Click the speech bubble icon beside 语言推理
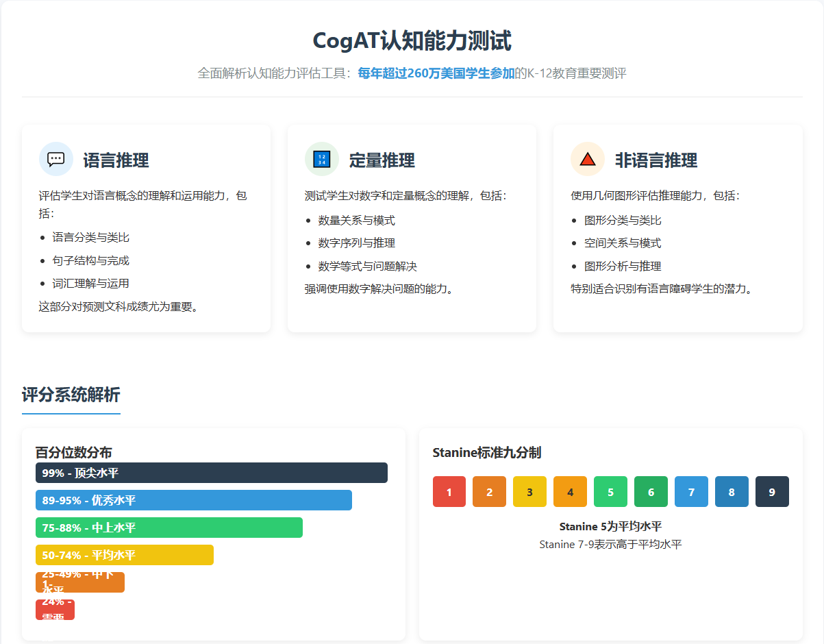Screen dimensions: 824x644 56,159
